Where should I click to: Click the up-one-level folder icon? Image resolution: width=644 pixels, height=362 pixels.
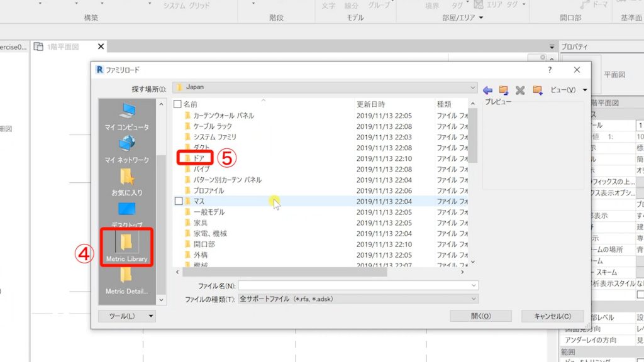(503, 90)
